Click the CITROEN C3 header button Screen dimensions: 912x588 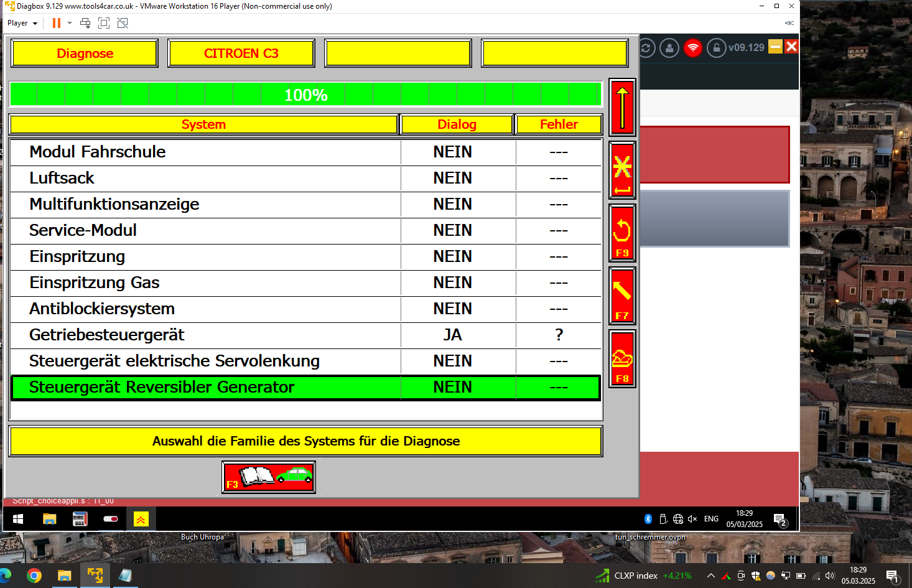click(x=241, y=54)
